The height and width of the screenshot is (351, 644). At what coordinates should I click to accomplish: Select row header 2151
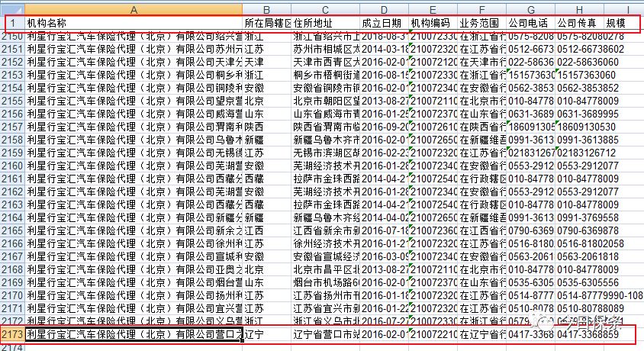coord(12,50)
